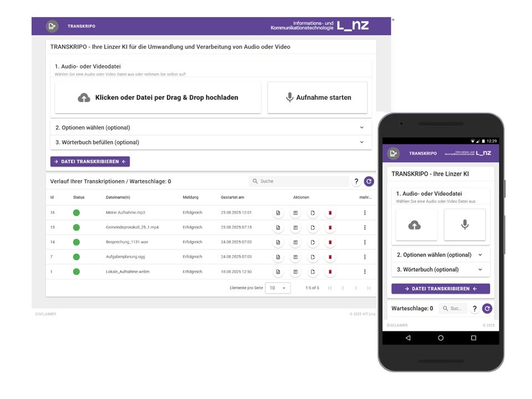Screen dimensions: 532x399
Task: Click the desktop scrollbar up arrow
Action: coord(393,19)
